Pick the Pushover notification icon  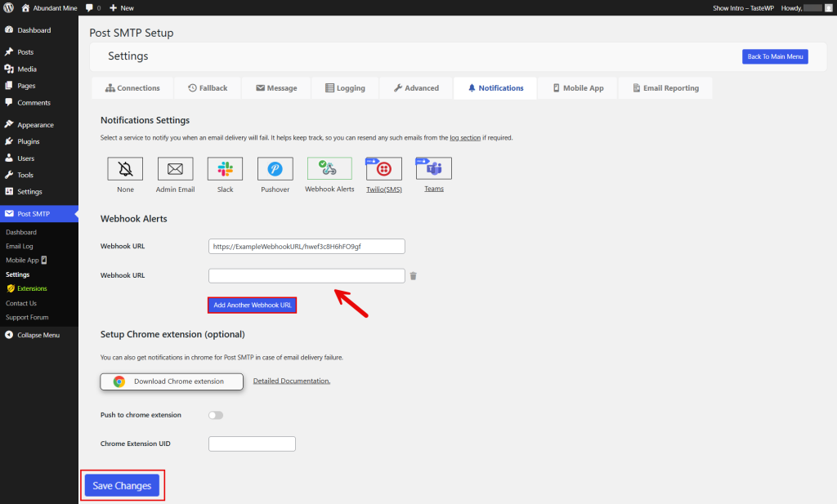(x=275, y=169)
